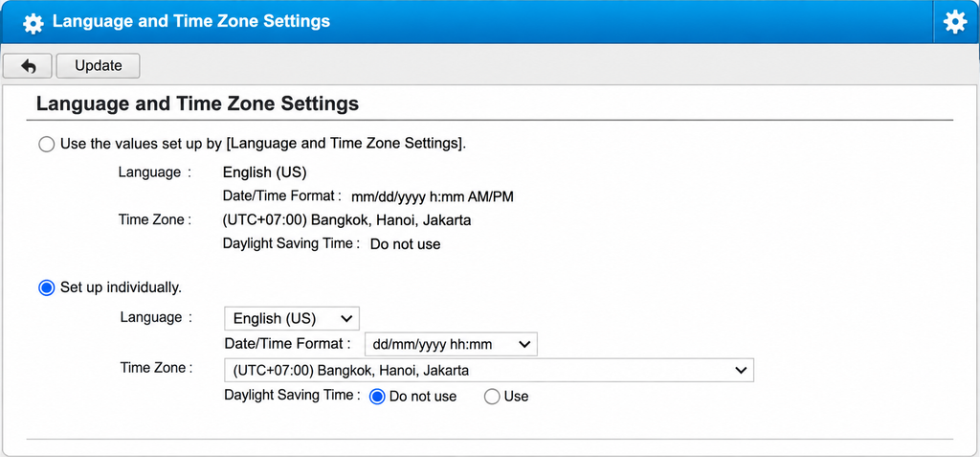The image size is (980, 457).
Task: Select the 'Set up individually' radio button
Action: [46, 288]
